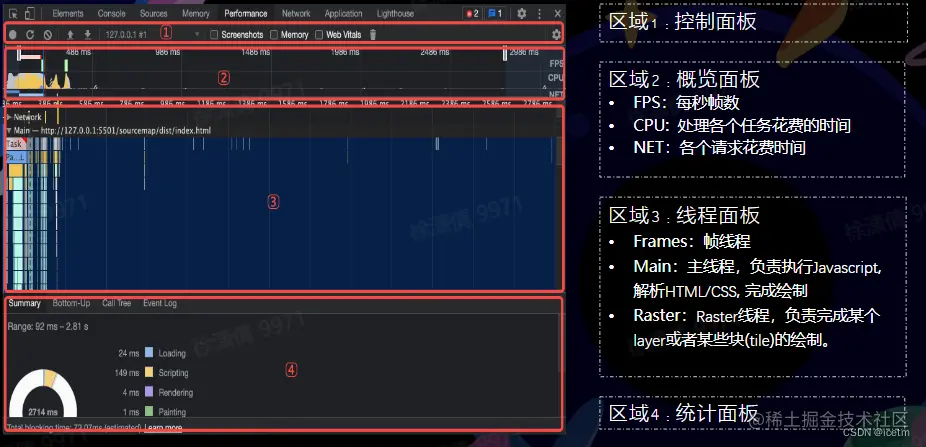Image resolution: width=926 pixels, height=447 pixels.
Task: Switch to the Network panel tab
Action: point(296,13)
